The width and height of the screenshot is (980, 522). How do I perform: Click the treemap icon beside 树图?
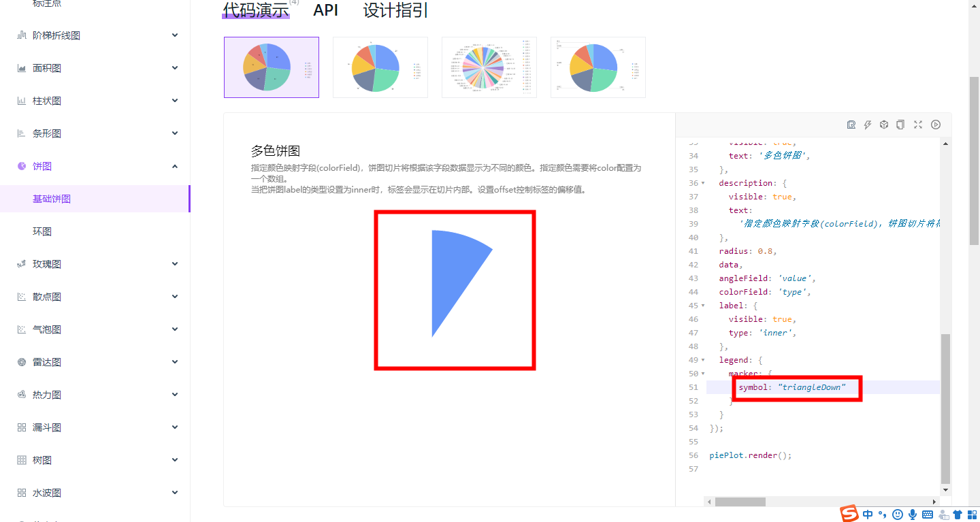[x=22, y=460]
